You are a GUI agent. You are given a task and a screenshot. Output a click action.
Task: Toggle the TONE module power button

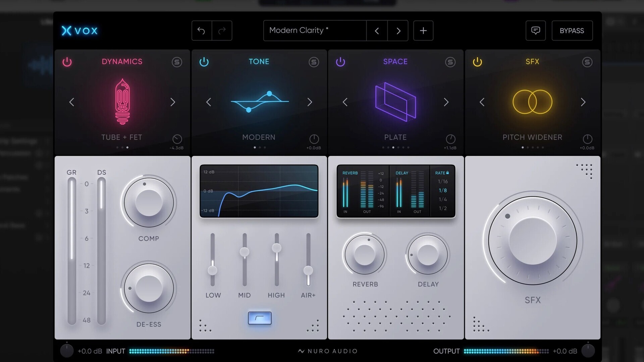[204, 62]
